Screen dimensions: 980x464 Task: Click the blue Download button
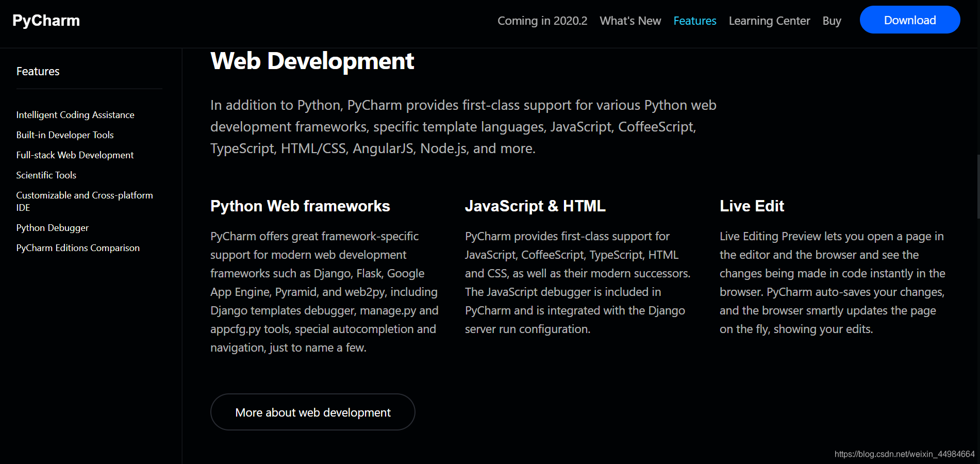click(x=910, y=20)
